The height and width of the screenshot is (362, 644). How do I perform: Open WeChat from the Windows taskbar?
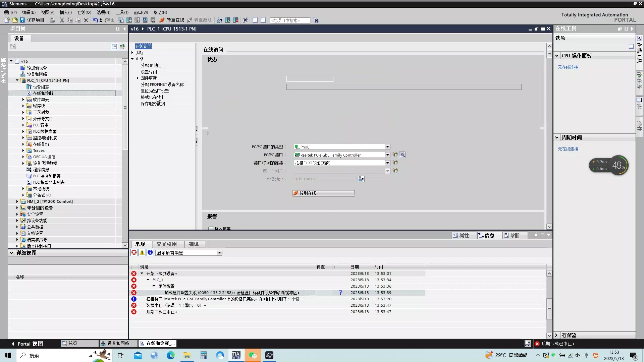click(253, 355)
